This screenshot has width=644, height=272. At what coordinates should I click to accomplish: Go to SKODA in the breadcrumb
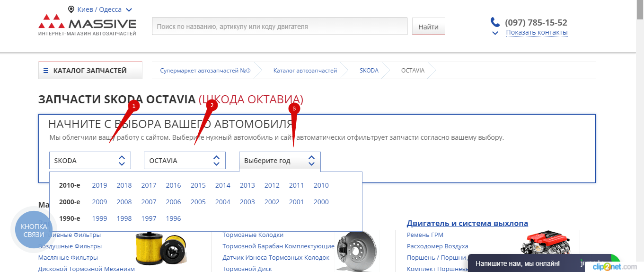[369, 71]
